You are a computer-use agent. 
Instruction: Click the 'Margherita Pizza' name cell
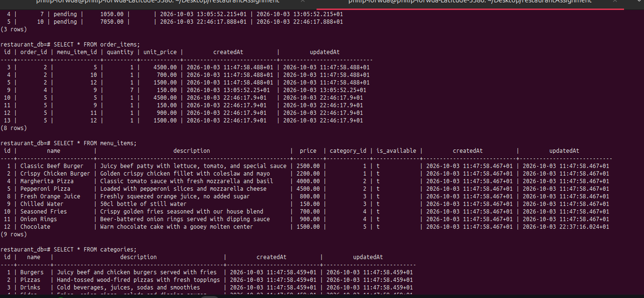(47, 181)
